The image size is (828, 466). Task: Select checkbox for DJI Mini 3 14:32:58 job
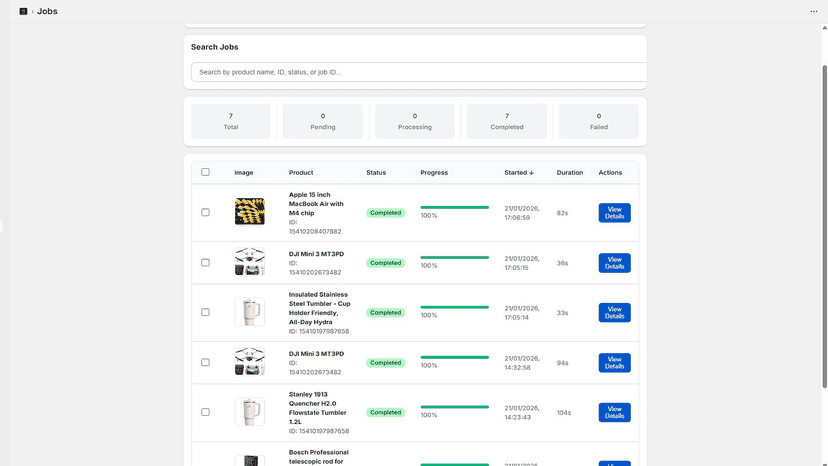(205, 362)
